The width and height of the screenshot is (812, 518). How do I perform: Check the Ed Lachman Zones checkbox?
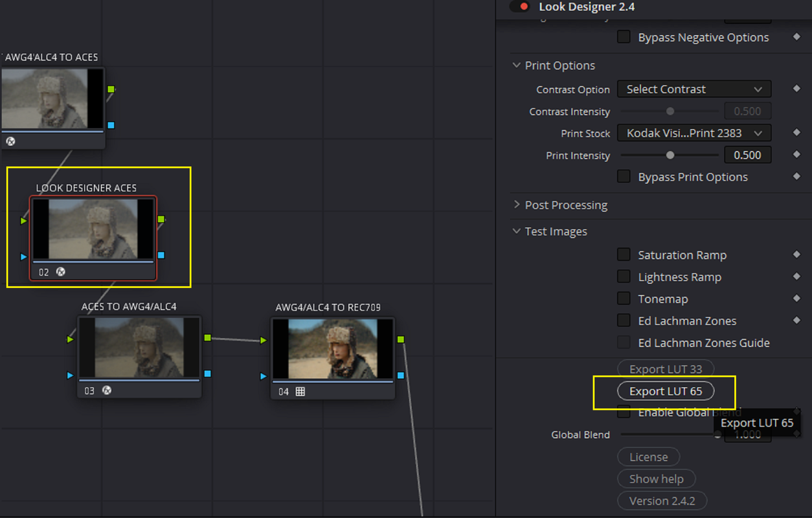click(624, 321)
